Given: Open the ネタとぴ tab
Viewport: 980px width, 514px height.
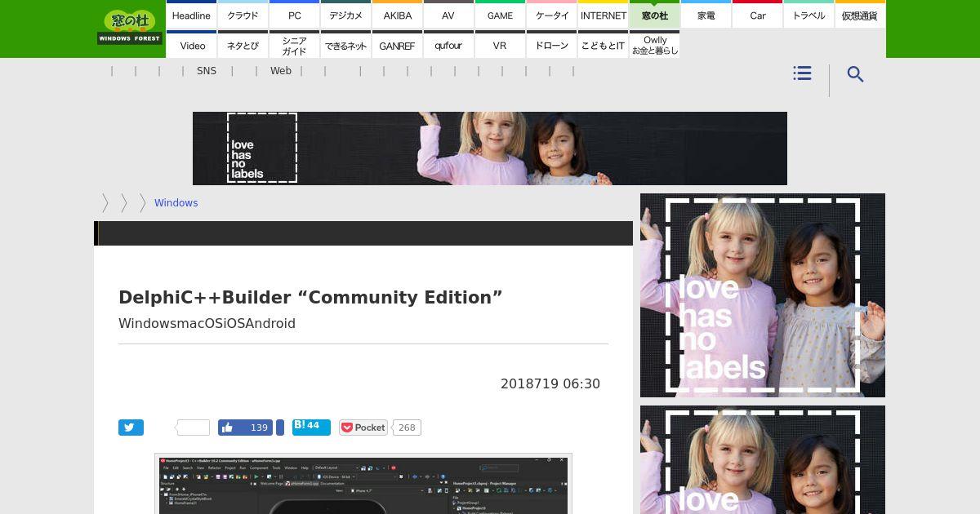Looking at the screenshot, I should 243,45.
